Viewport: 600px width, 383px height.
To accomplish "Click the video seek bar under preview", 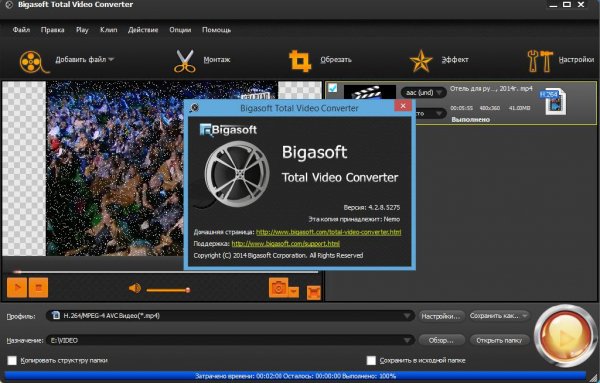I will click(x=165, y=272).
